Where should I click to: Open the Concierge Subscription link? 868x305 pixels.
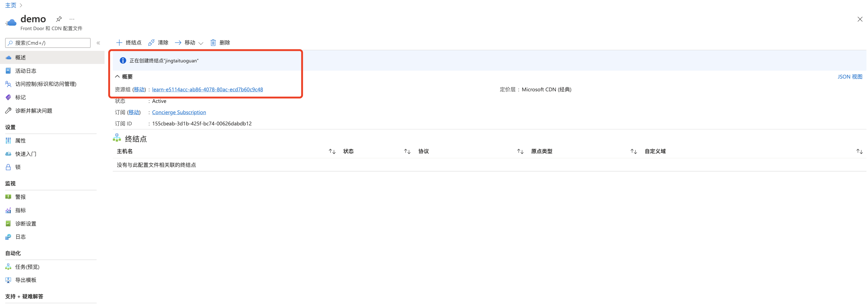tap(179, 112)
